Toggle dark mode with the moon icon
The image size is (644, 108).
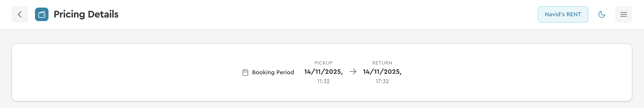click(x=601, y=15)
